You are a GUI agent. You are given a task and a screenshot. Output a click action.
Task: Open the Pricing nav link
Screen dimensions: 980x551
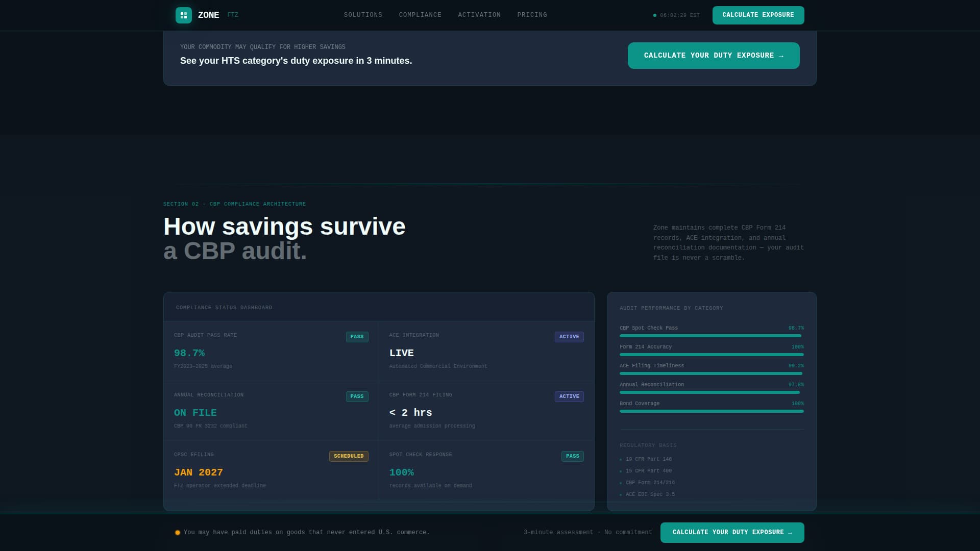click(x=532, y=15)
